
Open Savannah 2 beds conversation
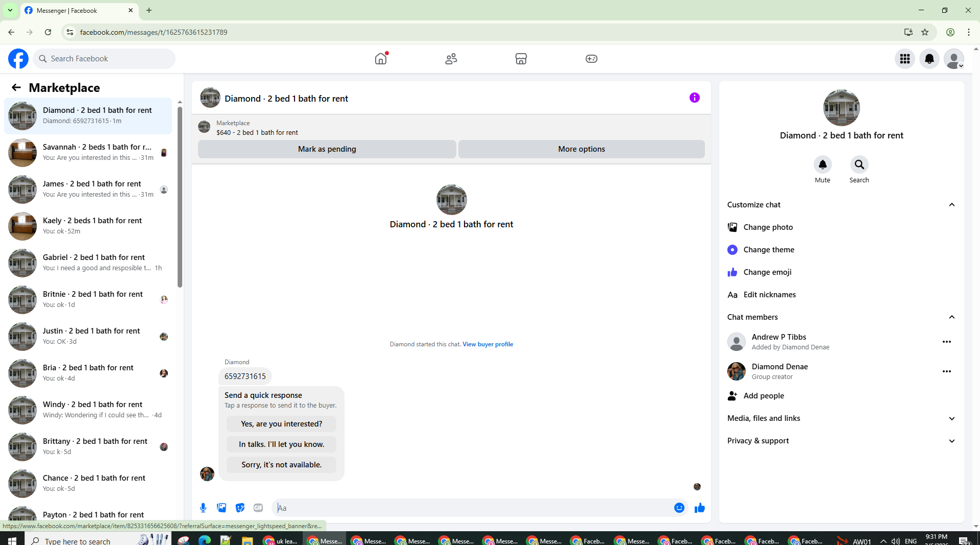88,152
